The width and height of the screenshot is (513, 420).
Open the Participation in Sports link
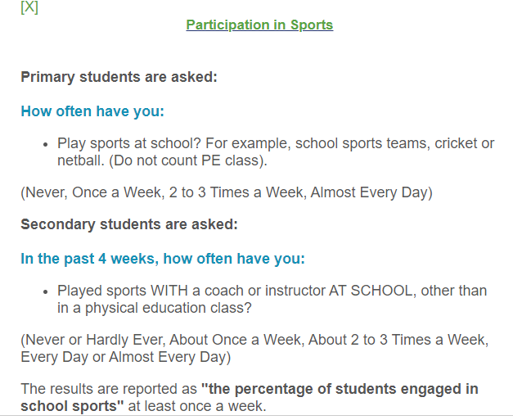click(x=259, y=25)
